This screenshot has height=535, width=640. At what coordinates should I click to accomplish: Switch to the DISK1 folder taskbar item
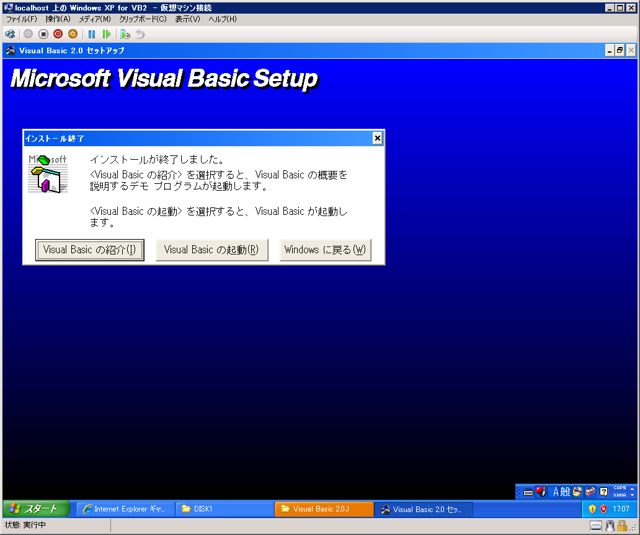[x=225, y=509]
